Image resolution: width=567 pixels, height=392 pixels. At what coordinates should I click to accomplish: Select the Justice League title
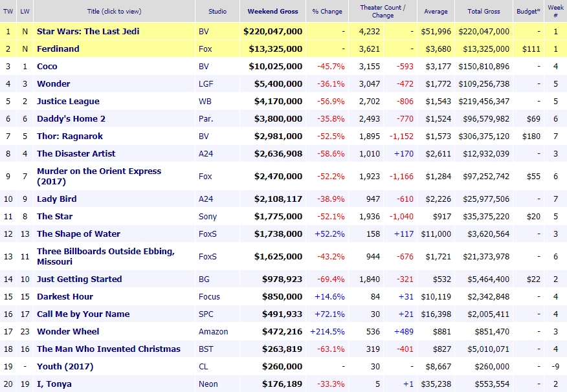pyautogui.click(x=68, y=101)
